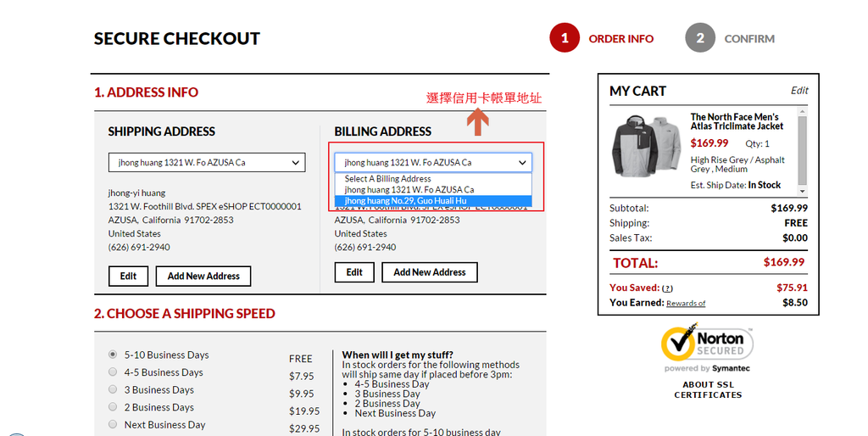Screen dimensions: 868x436
Task: Open the North Face jacket thumbnail
Action: (x=646, y=146)
